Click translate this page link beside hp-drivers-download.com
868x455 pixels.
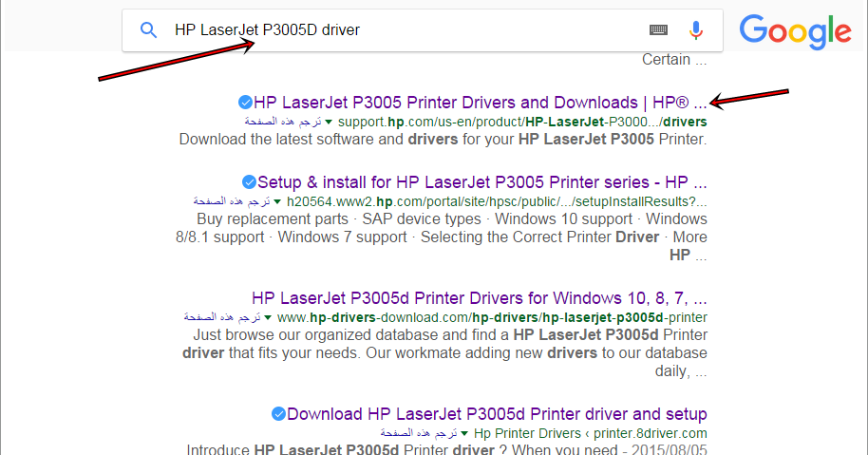pyautogui.click(x=222, y=317)
